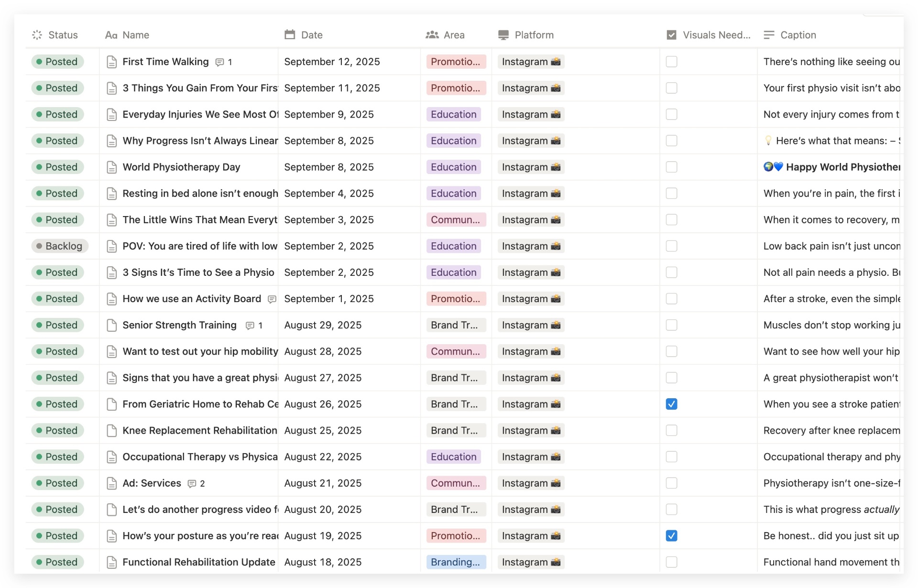
Task: Uncheck Visuals Needed for August 19 row
Action: [x=671, y=535]
